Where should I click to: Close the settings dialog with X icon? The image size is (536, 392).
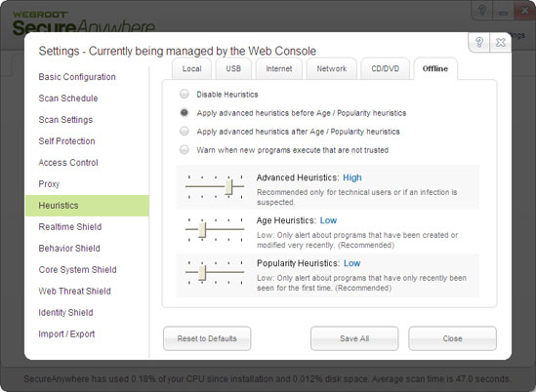pyautogui.click(x=501, y=43)
